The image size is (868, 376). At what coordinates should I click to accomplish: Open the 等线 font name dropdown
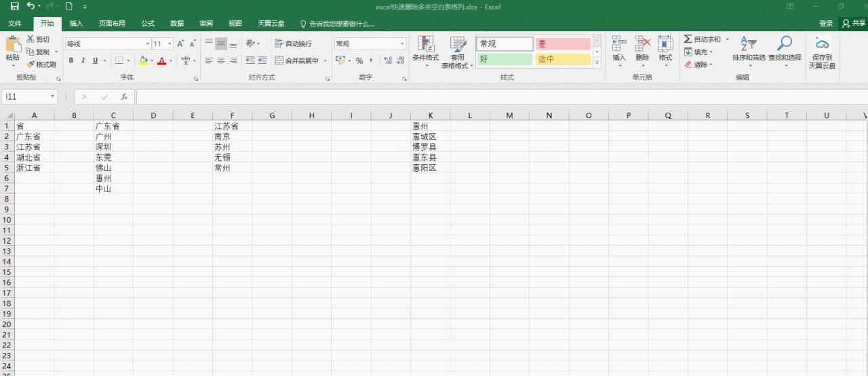pos(147,43)
